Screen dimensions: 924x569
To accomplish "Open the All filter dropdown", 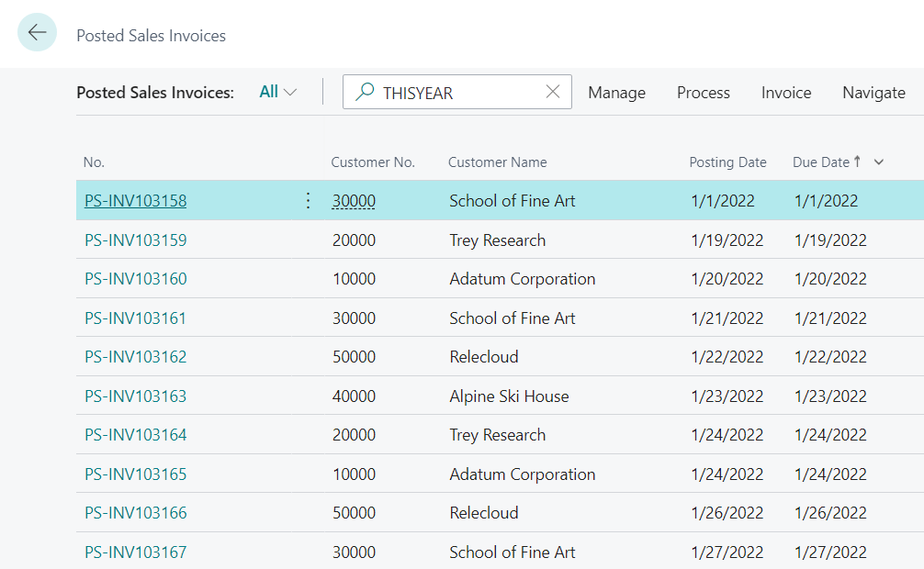I will (x=276, y=92).
